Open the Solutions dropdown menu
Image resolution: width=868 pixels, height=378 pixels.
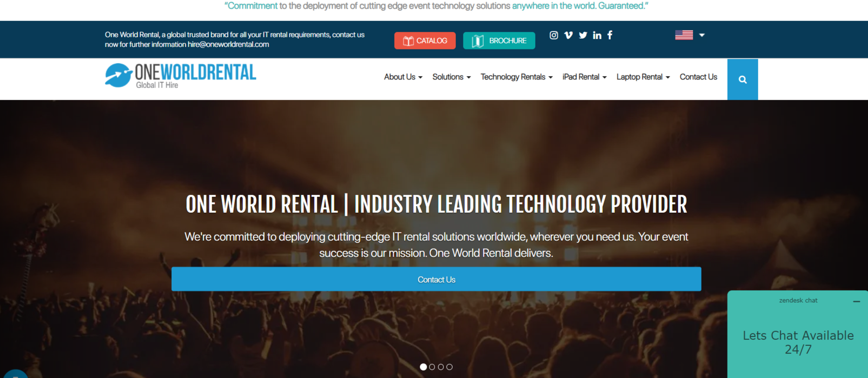(452, 77)
